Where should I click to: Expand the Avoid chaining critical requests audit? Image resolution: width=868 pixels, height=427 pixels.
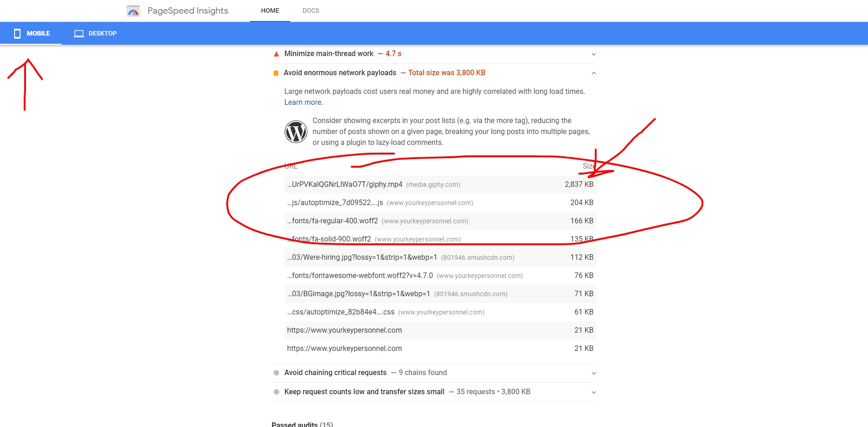(593, 373)
